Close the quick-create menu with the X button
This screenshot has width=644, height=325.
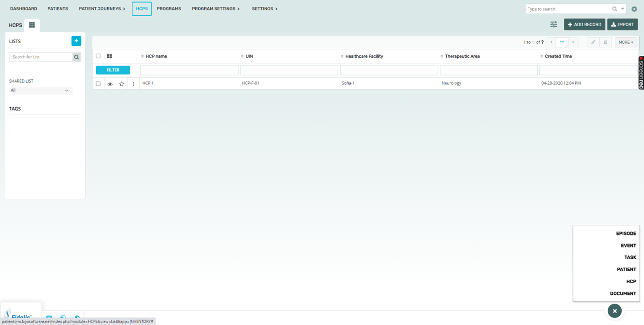pyautogui.click(x=614, y=311)
